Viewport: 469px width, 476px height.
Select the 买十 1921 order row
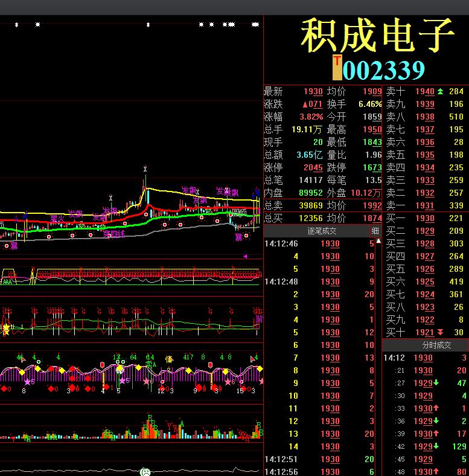tap(425, 332)
